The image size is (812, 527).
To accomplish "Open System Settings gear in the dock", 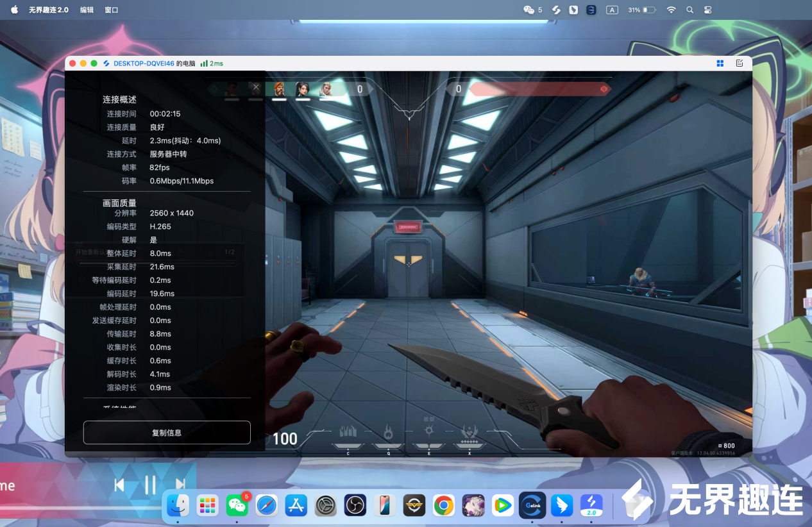I will click(326, 506).
